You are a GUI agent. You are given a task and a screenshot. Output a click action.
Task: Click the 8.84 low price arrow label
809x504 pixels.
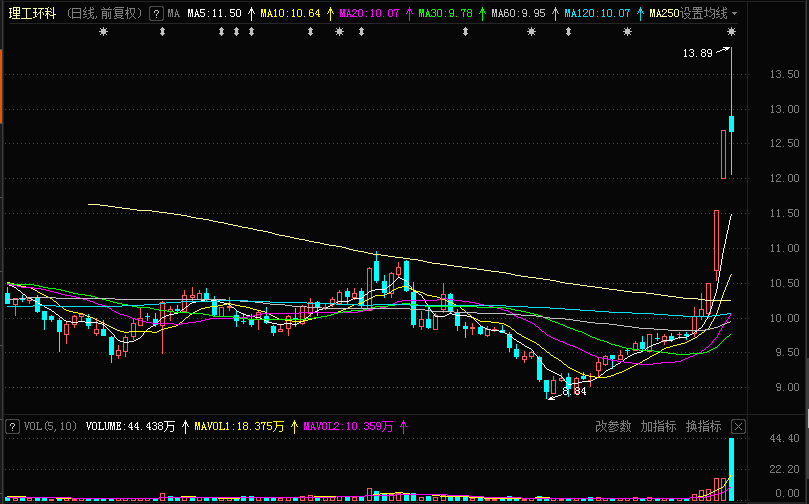(573, 392)
